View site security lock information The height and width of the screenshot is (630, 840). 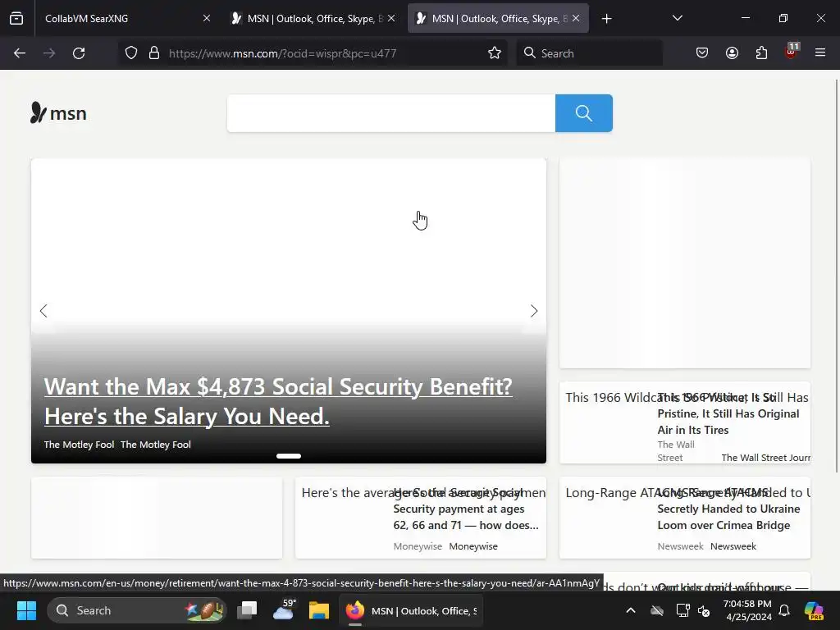pyautogui.click(x=154, y=53)
